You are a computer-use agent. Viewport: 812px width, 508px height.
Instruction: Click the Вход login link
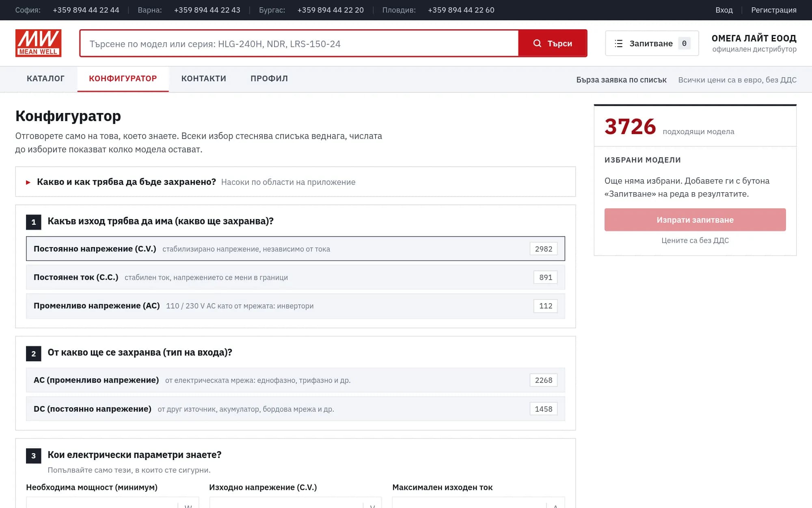coord(724,10)
